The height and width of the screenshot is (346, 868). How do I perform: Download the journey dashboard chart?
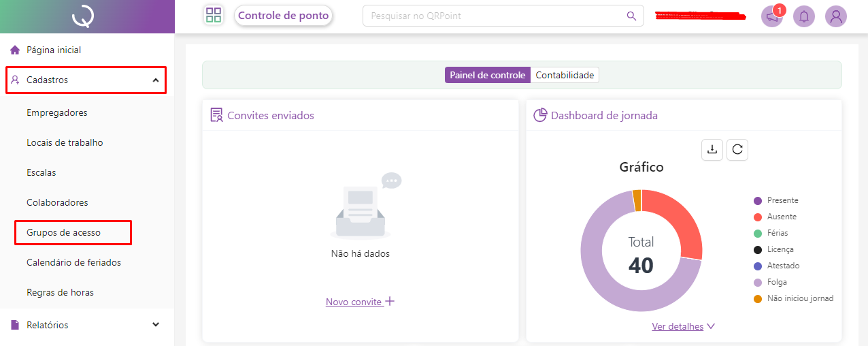pos(712,150)
